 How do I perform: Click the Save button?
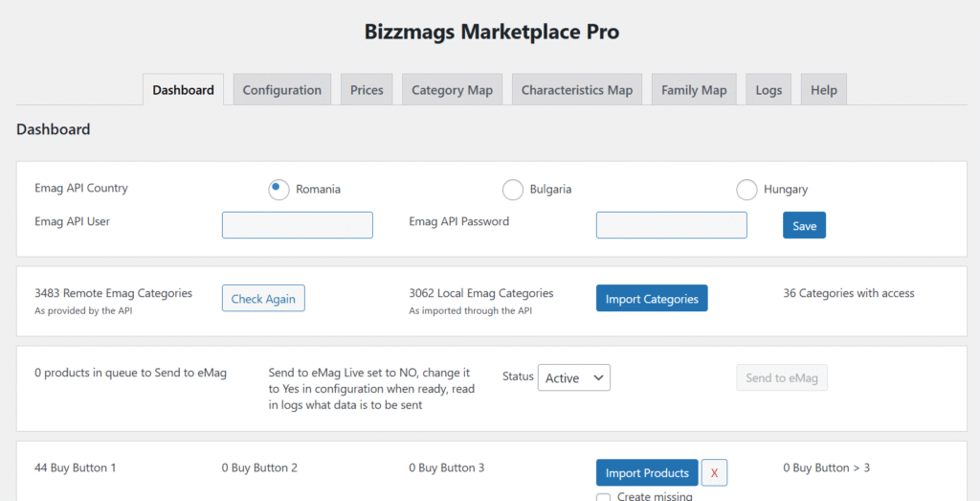point(804,225)
